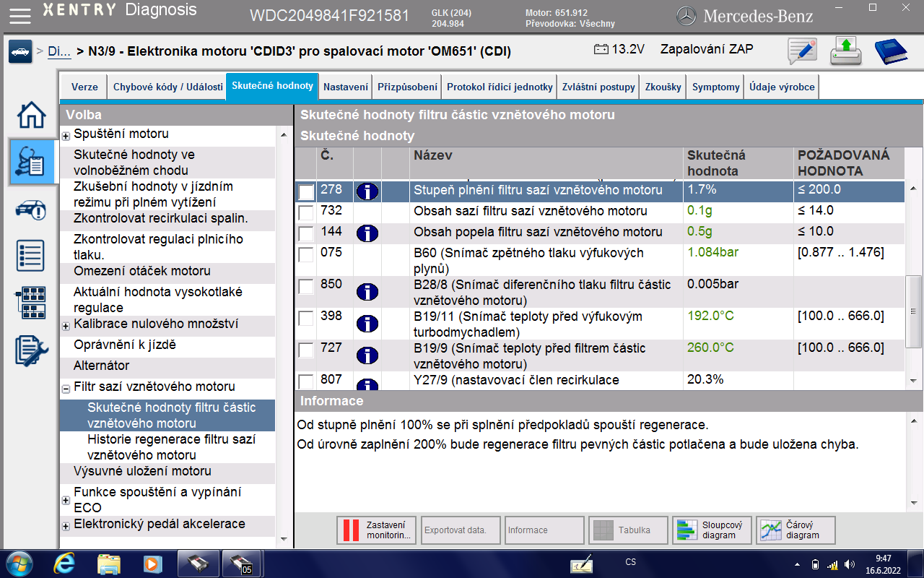Open Internet Explorer from the taskbar
This screenshot has width=924, height=578.
(x=63, y=563)
